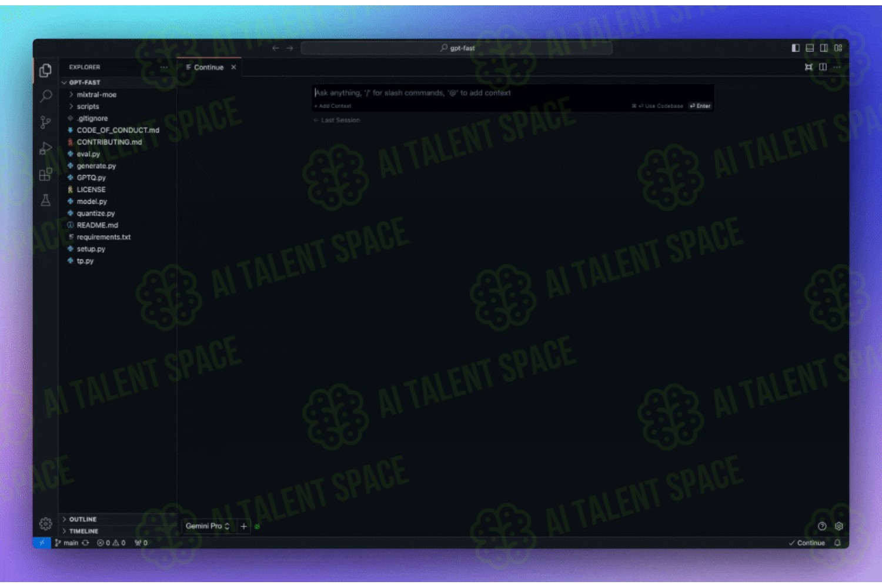Expand the OUTLINE section
Screen dimensions: 882x588
point(118,519)
